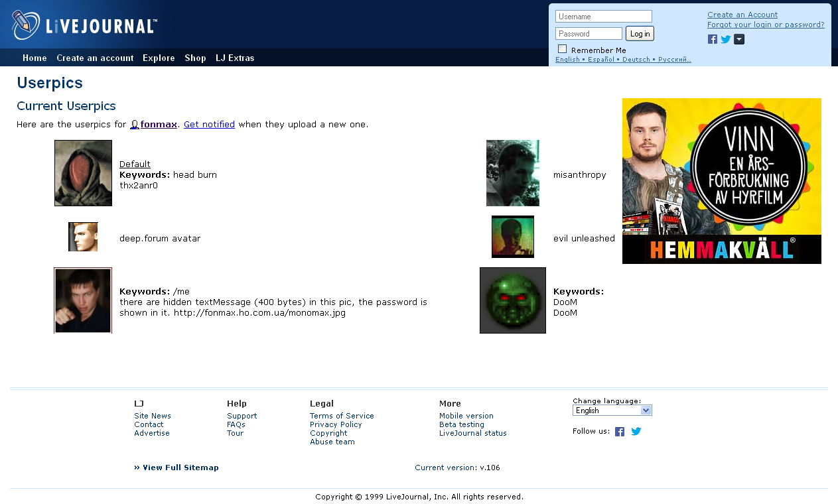Toggle the Remember Me checkbox
838x504 pixels.
(x=563, y=48)
